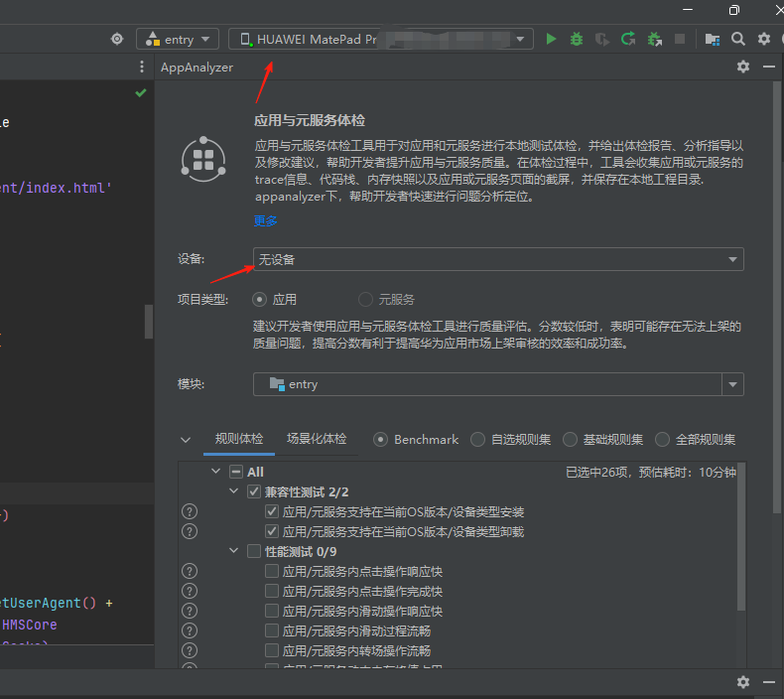Click the rules list scrollbar
This screenshot has height=699, width=784.
741,537
